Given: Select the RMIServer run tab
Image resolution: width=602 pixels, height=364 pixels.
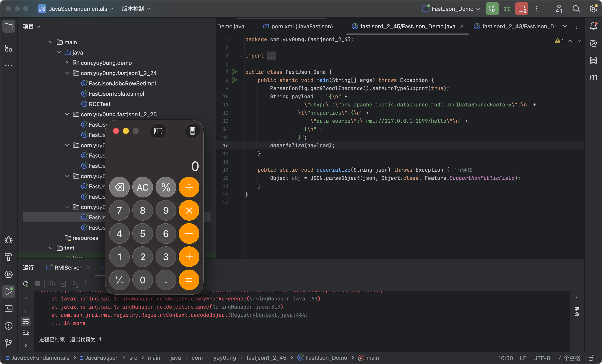Looking at the screenshot, I should tap(68, 268).
